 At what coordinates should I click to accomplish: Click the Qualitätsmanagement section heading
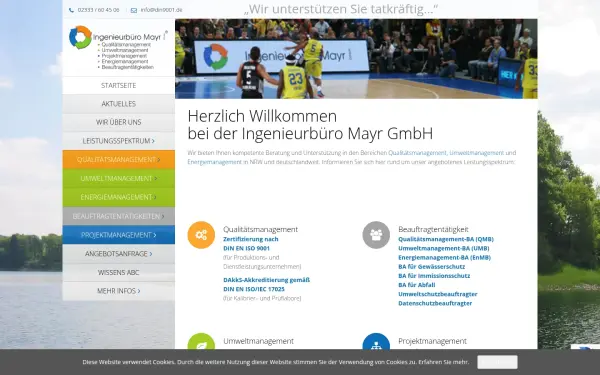click(260, 229)
